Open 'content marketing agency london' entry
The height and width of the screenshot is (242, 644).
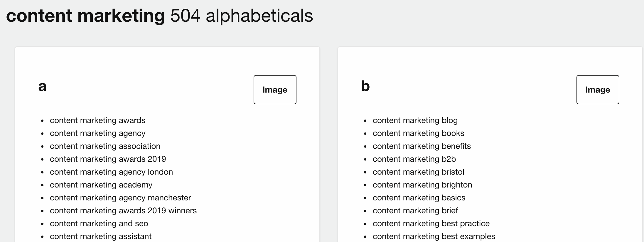[111, 172]
